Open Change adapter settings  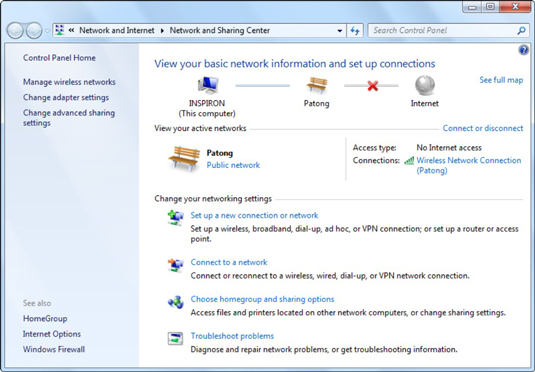(x=66, y=97)
